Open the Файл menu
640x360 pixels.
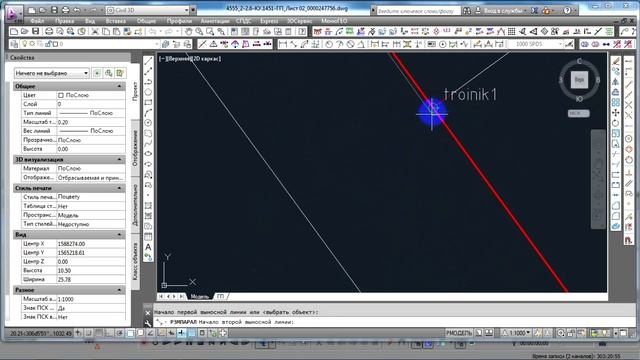point(37,21)
